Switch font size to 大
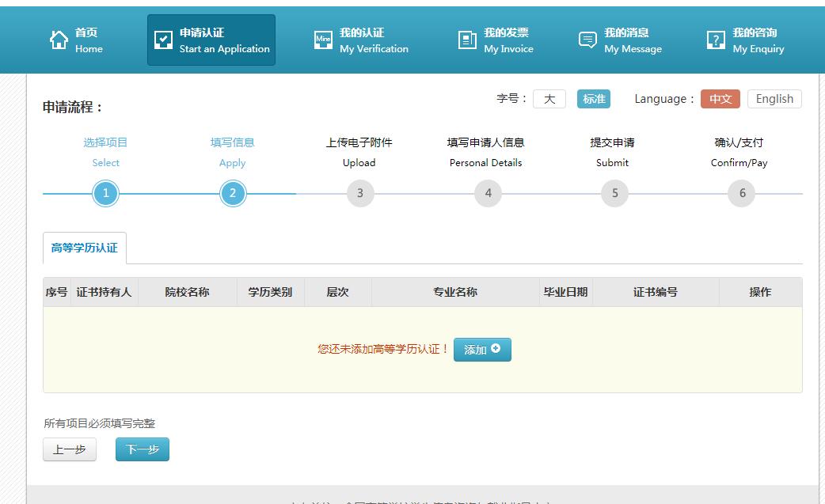Viewport: 825px width, 504px height. (548, 98)
